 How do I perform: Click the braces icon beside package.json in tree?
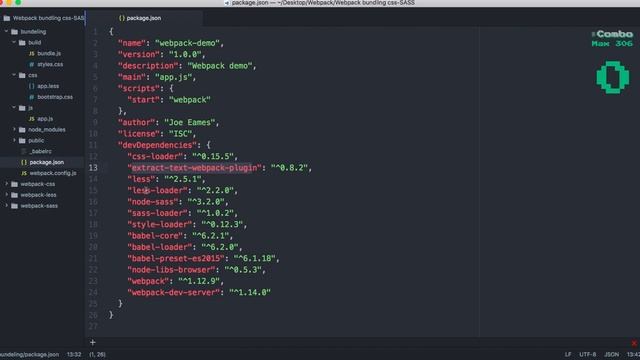(x=24, y=162)
